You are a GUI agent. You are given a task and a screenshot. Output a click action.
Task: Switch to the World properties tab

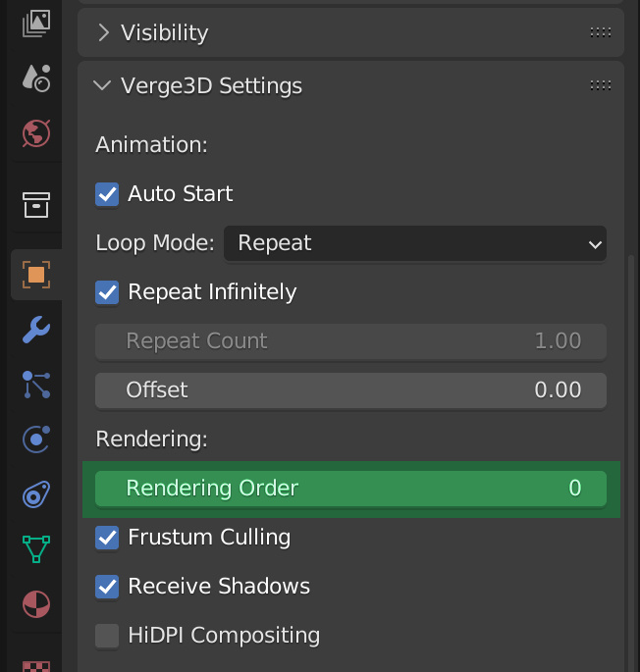[36, 132]
